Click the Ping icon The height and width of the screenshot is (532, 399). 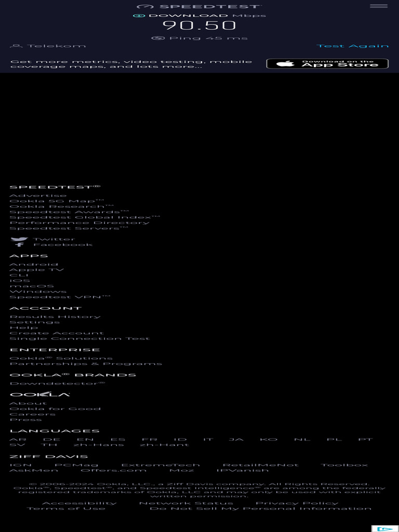(x=158, y=38)
